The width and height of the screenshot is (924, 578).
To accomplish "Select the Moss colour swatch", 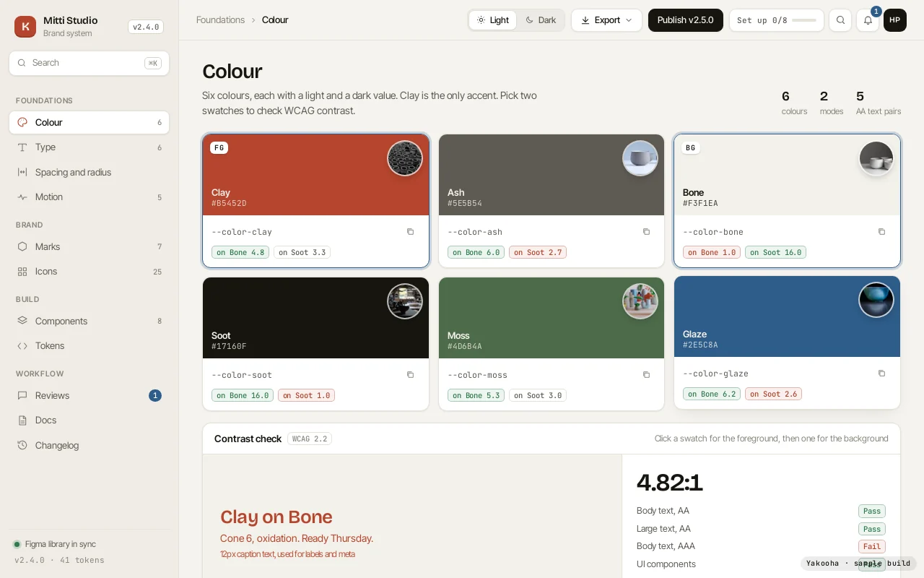I will pos(552,318).
